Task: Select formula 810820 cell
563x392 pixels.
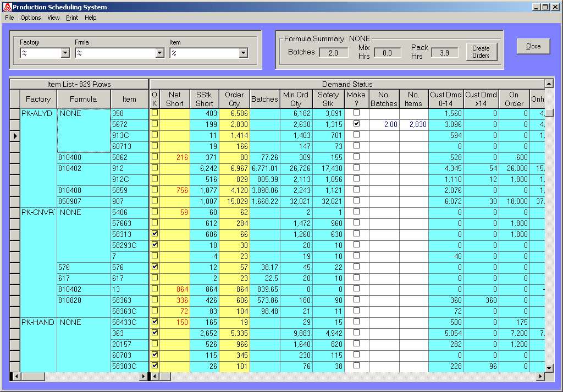Action: pos(84,306)
